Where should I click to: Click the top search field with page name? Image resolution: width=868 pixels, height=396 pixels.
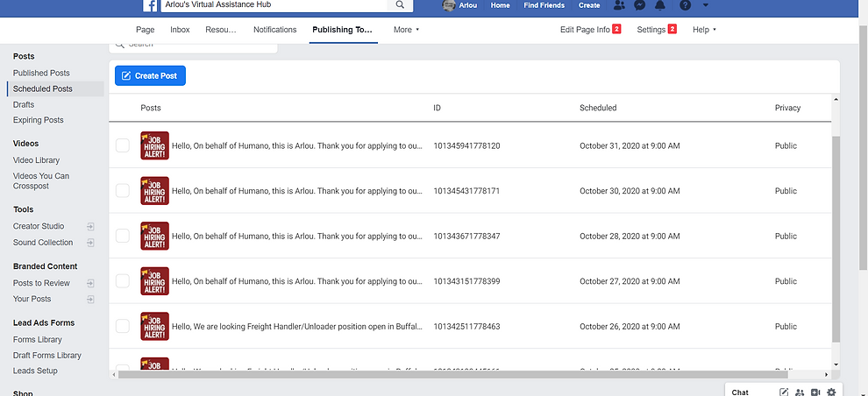coord(274,5)
